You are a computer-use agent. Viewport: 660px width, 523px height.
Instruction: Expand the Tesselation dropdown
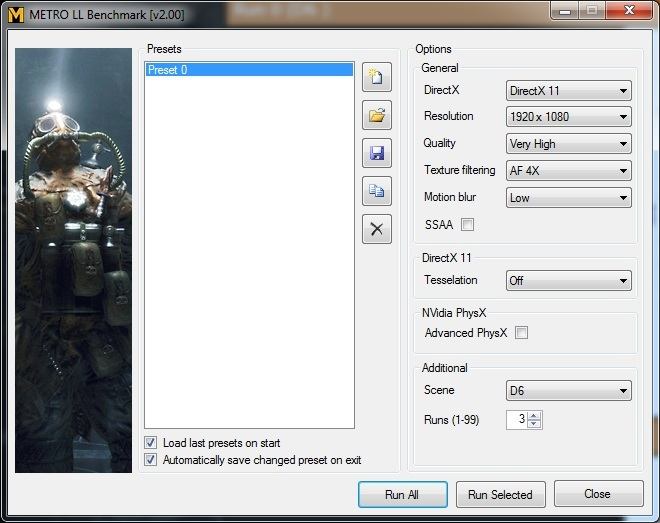pos(569,280)
